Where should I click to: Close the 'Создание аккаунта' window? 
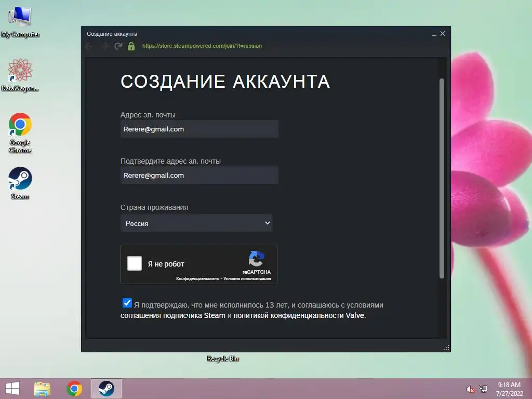(443, 34)
